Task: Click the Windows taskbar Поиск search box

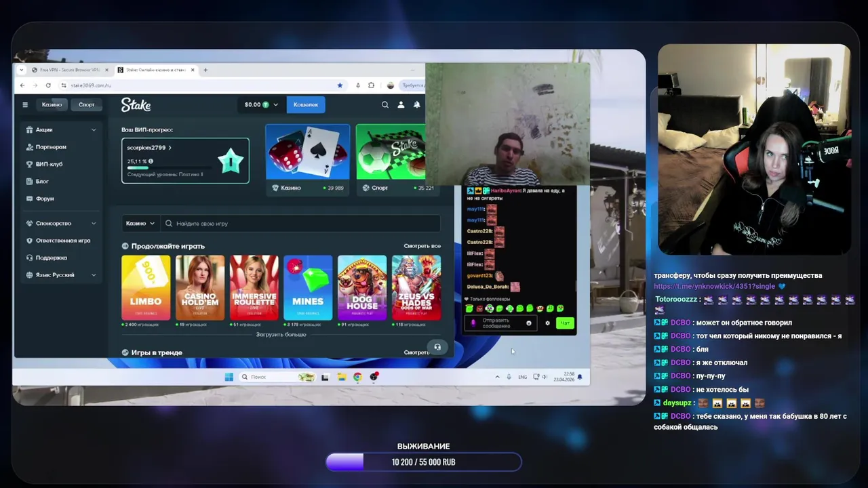Action: (x=279, y=377)
